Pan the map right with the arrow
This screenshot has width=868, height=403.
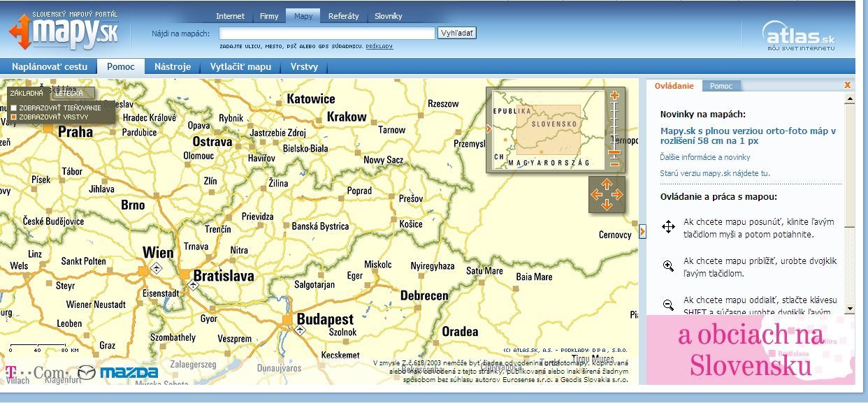617,194
